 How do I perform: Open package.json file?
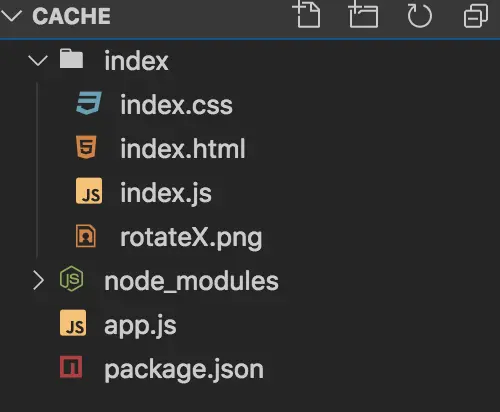point(184,370)
